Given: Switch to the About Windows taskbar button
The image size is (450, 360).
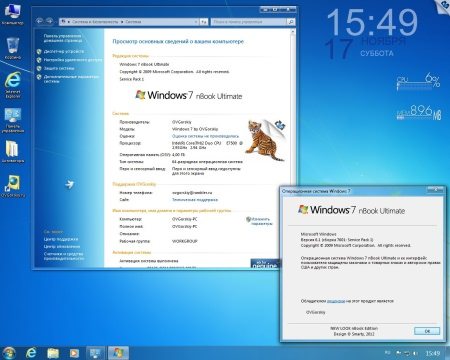Looking at the screenshot, I should 118,353.
